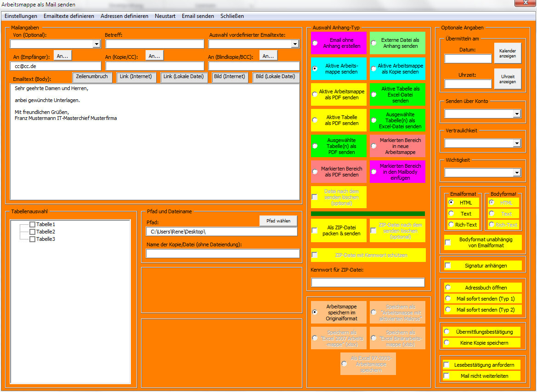Click the Kalender anzeigen button
537x392 pixels.
(508, 53)
